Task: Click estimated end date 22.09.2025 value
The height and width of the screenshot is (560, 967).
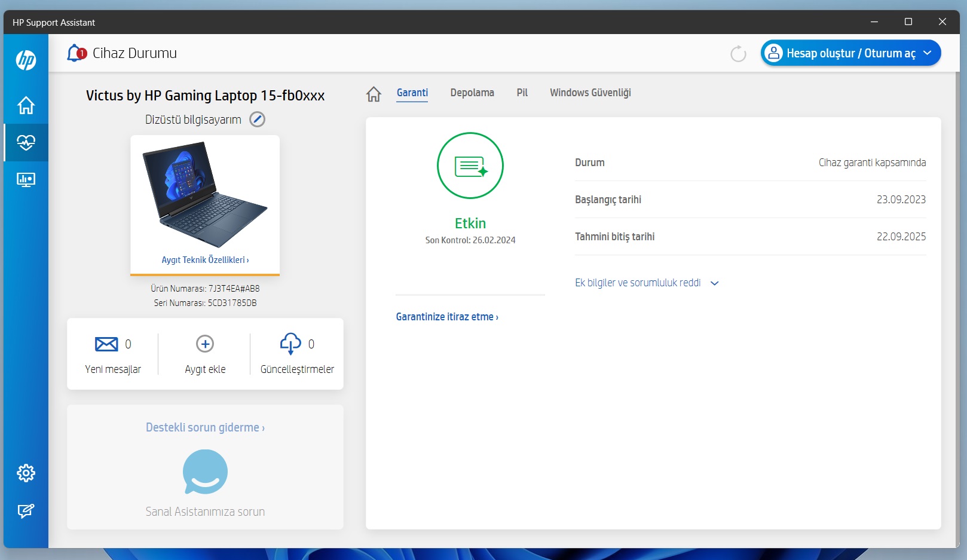Action: [901, 237]
